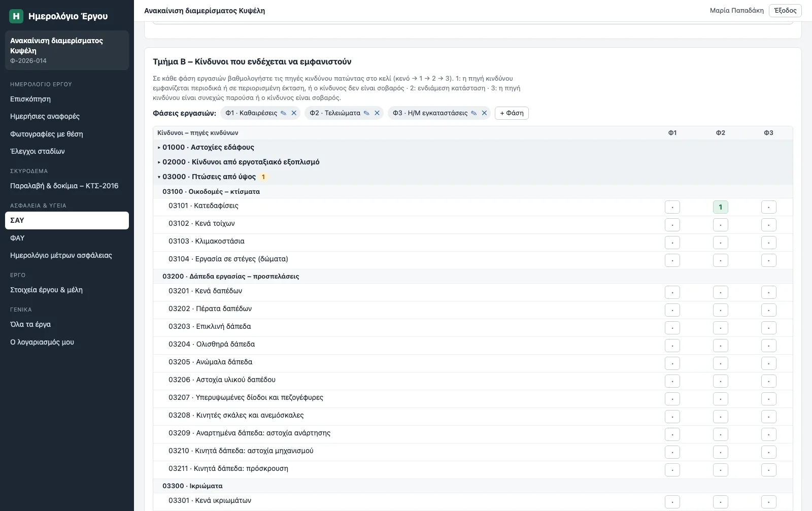Add a new phase with + Φάση

[512, 113]
